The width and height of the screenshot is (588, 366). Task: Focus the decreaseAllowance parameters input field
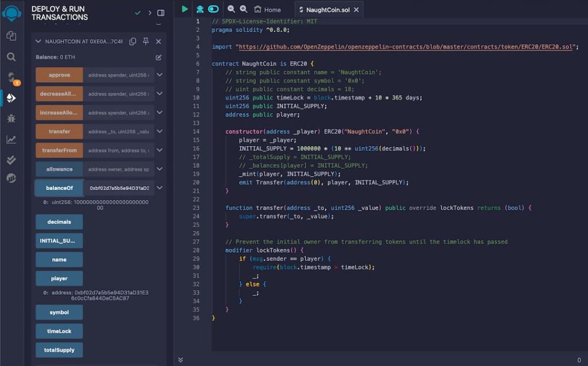(118, 94)
